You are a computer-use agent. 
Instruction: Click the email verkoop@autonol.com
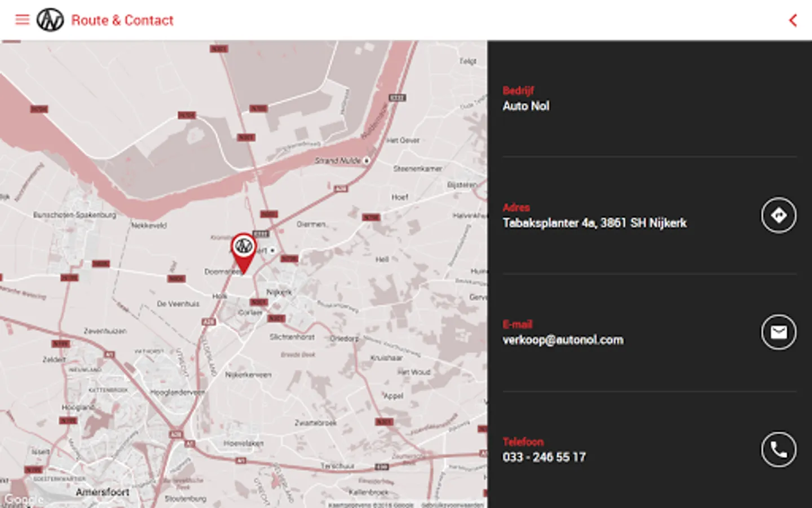[x=563, y=340]
